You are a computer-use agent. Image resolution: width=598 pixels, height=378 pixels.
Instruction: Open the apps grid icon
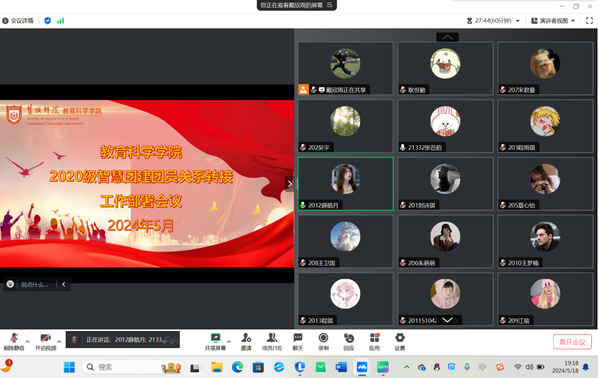click(x=375, y=341)
